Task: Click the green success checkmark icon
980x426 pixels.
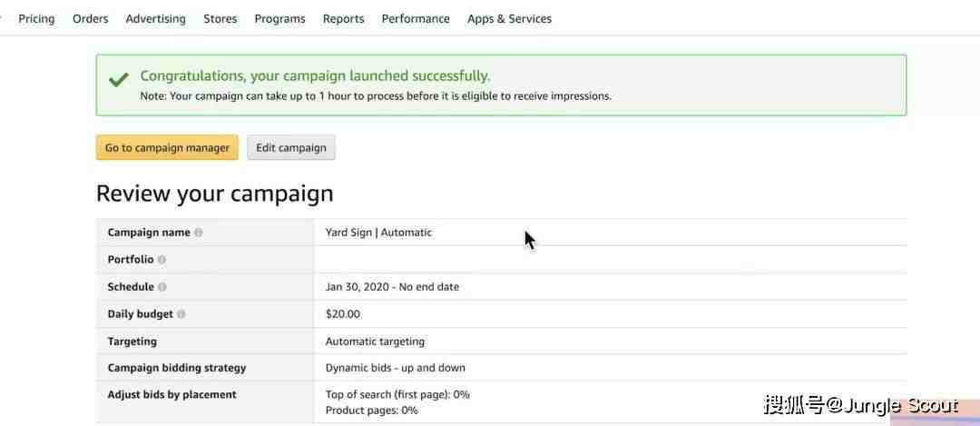Action: 119,79
